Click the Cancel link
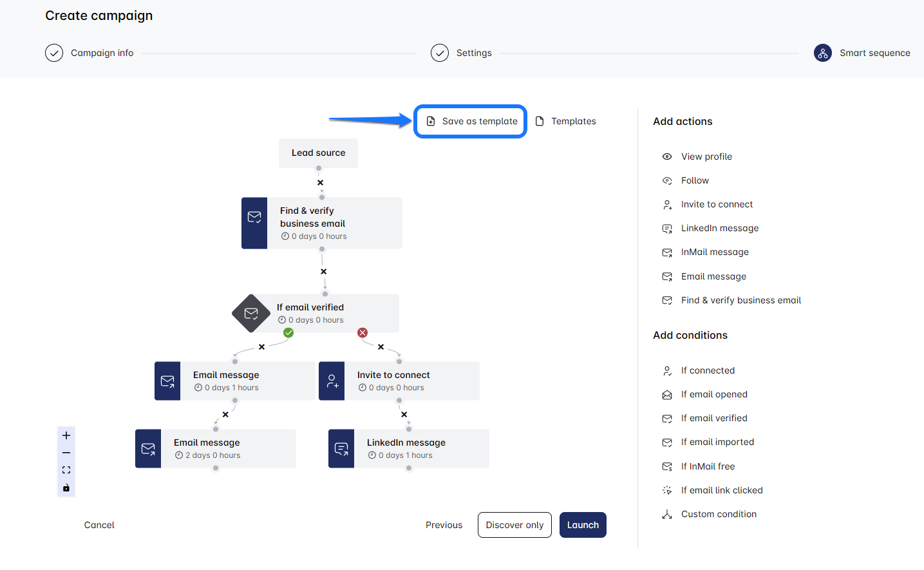This screenshot has height=570, width=924. 99,525
